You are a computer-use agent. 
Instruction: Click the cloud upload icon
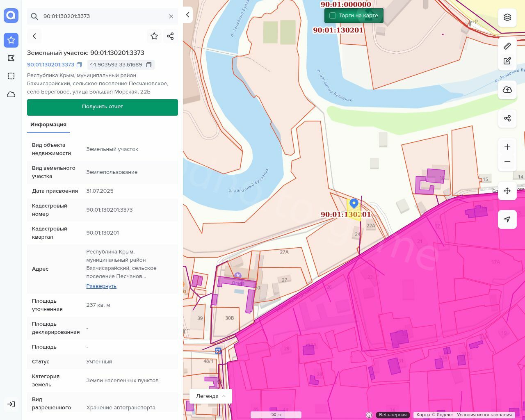pyautogui.click(x=507, y=90)
